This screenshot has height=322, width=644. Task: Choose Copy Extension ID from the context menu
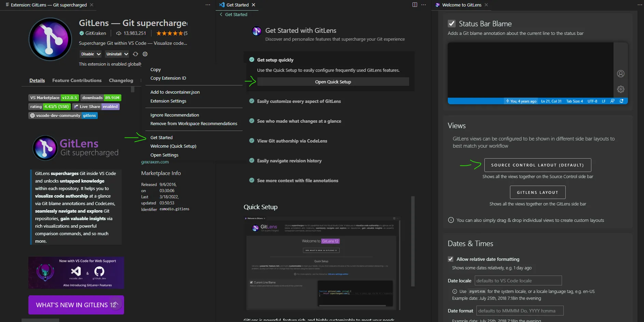(194, 78)
